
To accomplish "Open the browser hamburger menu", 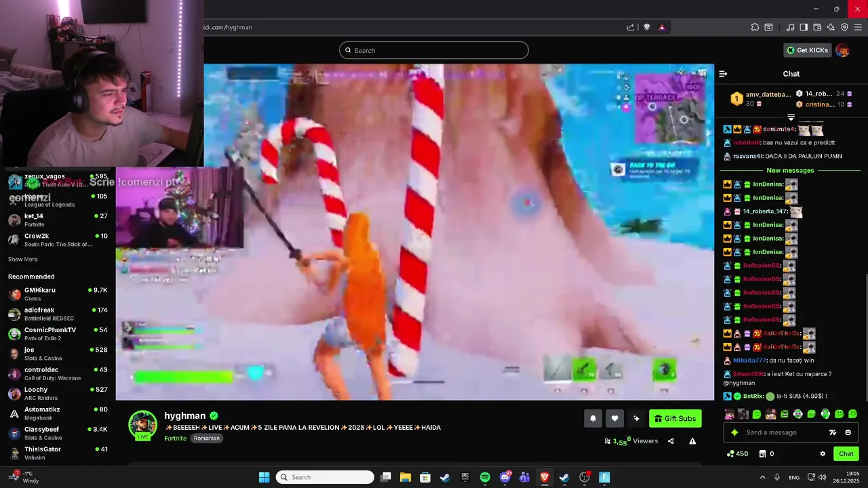I will pos(858,27).
